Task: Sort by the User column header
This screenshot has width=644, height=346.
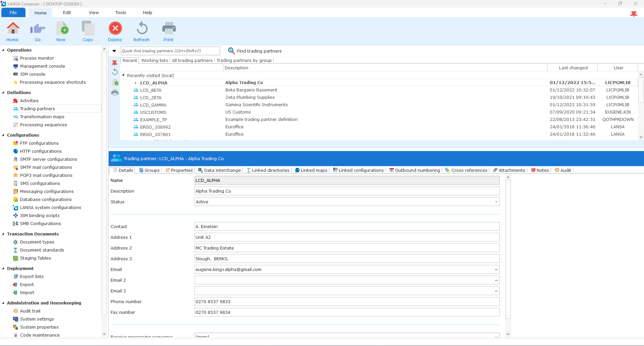Action: pos(618,68)
